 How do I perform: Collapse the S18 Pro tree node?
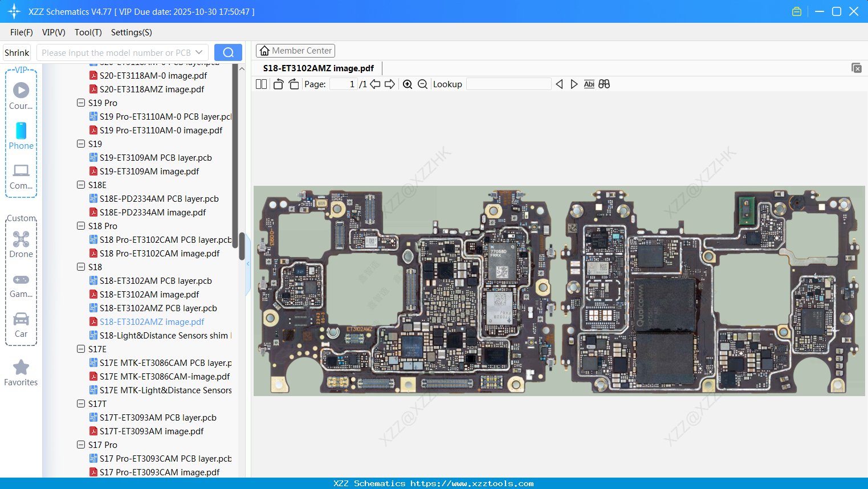click(81, 226)
